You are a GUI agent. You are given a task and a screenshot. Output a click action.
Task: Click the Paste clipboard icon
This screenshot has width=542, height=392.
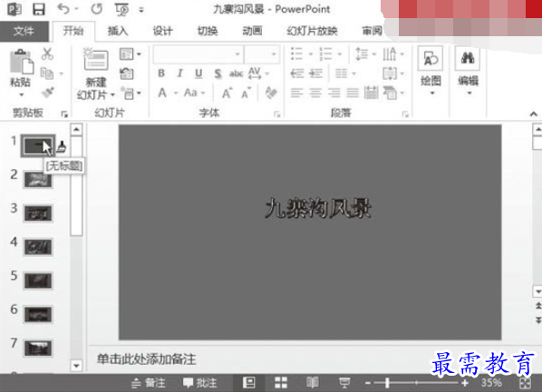[22, 62]
